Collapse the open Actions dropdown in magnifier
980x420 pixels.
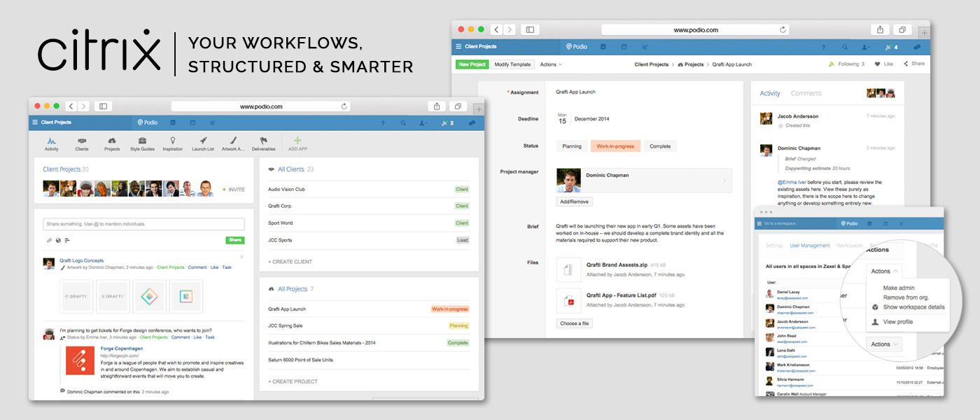pyautogui.click(x=884, y=271)
